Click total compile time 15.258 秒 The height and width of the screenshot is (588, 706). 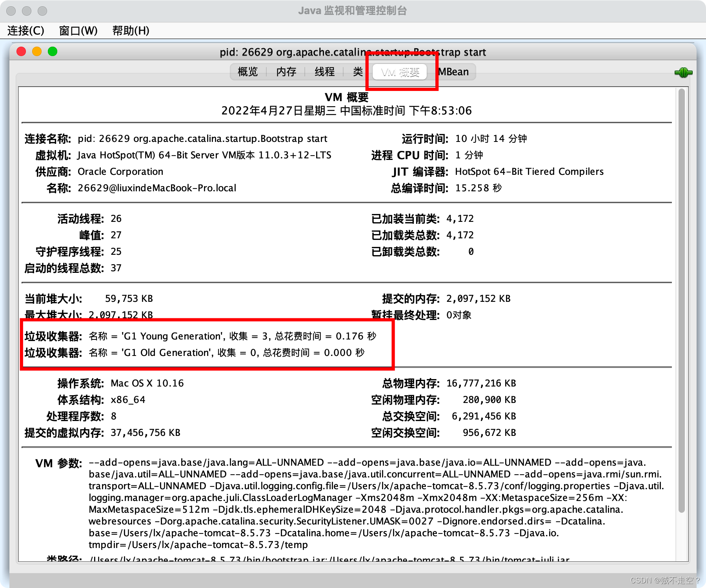tap(479, 188)
